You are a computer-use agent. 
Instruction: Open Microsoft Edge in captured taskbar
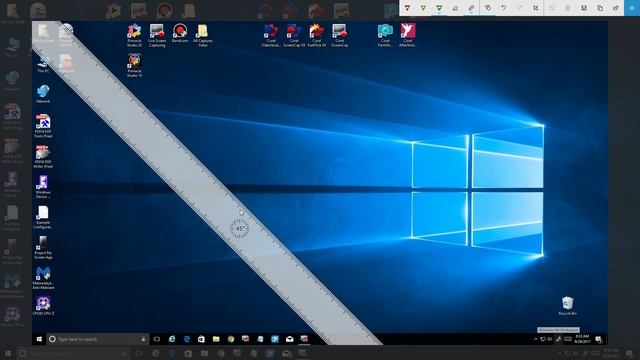coord(187,339)
